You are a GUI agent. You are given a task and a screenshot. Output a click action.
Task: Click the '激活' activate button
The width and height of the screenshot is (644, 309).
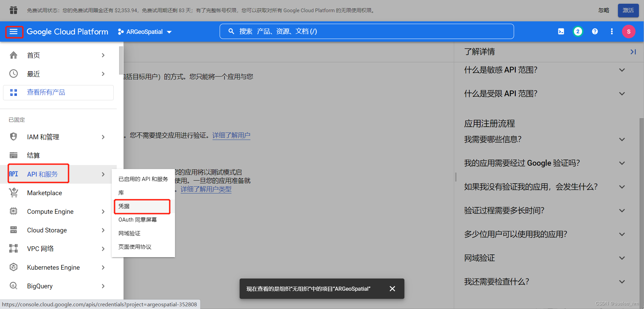coord(628,11)
